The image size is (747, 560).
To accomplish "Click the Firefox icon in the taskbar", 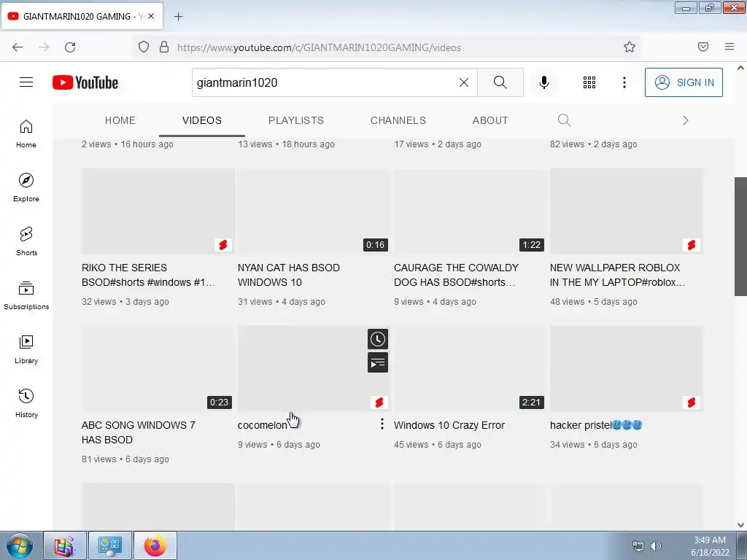I will [x=155, y=545].
